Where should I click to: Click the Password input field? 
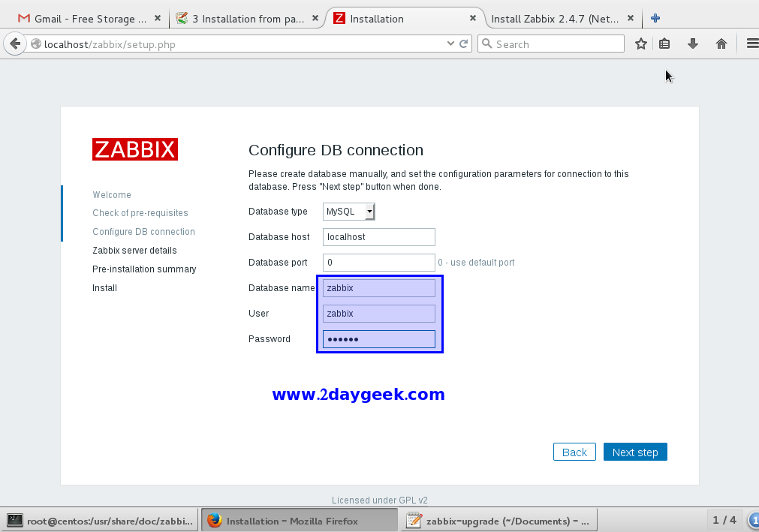point(379,339)
